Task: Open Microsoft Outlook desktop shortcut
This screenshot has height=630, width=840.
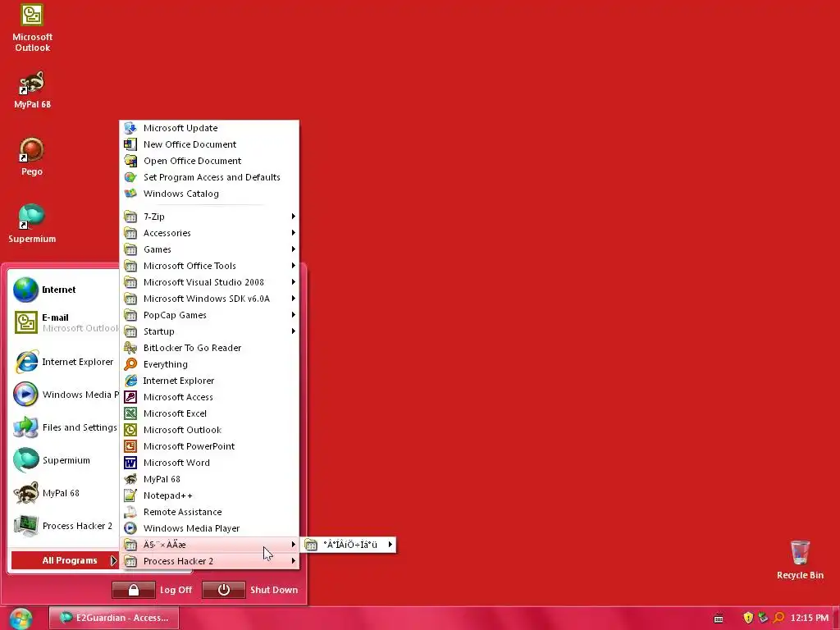Action: 32,28
